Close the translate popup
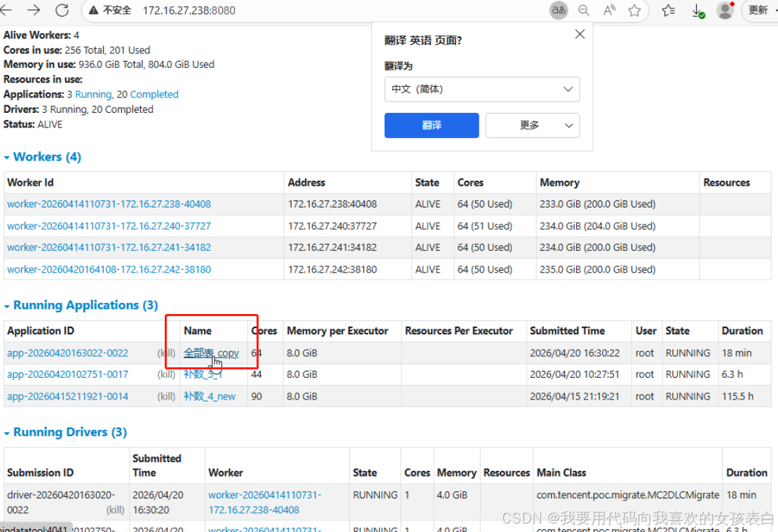This screenshot has width=778, height=532. pos(580,34)
